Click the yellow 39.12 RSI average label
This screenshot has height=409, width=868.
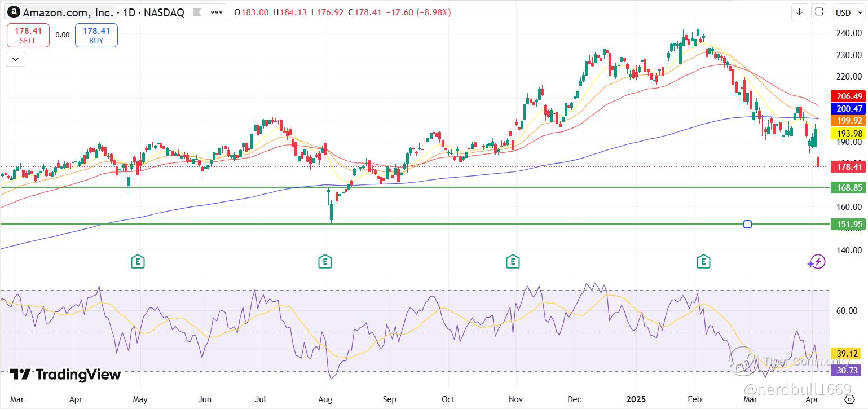pos(846,354)
